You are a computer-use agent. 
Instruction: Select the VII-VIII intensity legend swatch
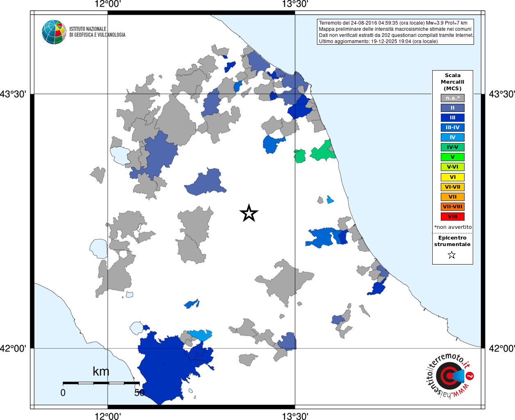point(453,207)
